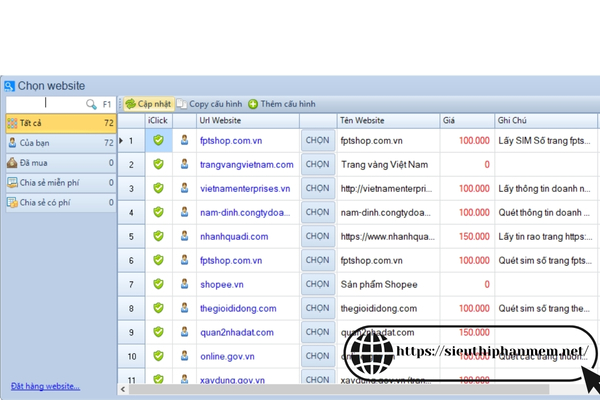Click CHỌN for thegioididong.com
The height and width of the screenshot is (400, 600).
[318, 308]
